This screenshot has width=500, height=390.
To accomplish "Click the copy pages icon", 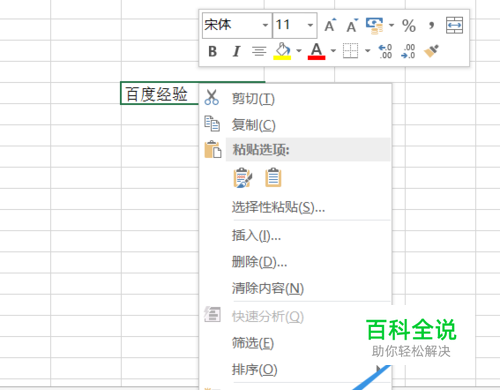I will (212, 123).
